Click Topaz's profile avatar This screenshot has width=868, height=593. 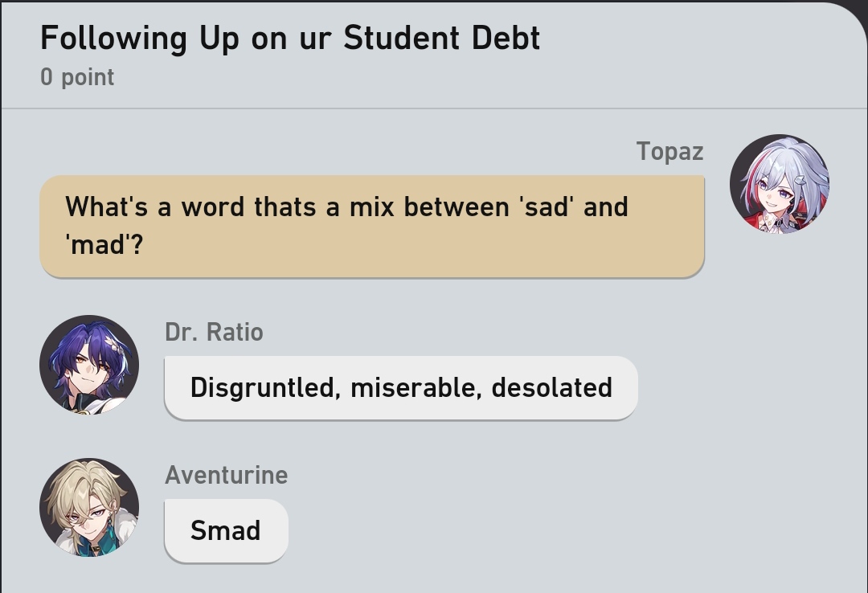(x=779, y=184)
